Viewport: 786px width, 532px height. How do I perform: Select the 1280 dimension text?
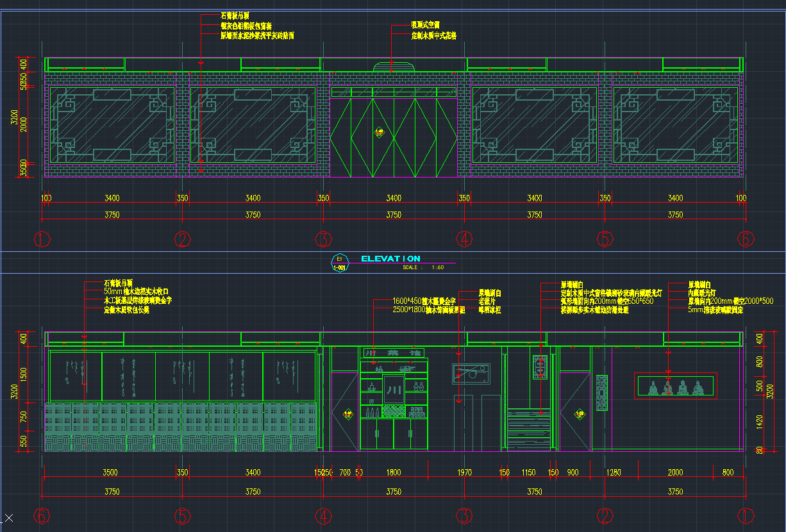pyautogui.click(x=614, y=473)
